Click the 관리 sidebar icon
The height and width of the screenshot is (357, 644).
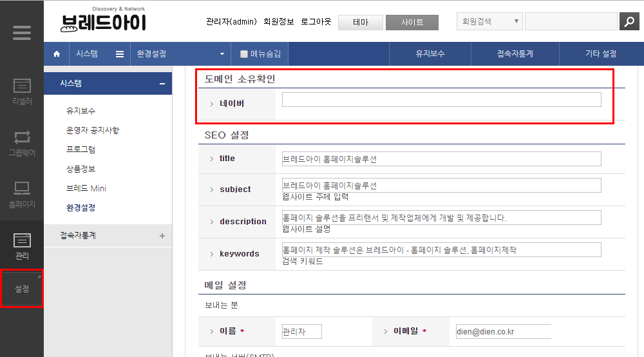tap(22, 246)
